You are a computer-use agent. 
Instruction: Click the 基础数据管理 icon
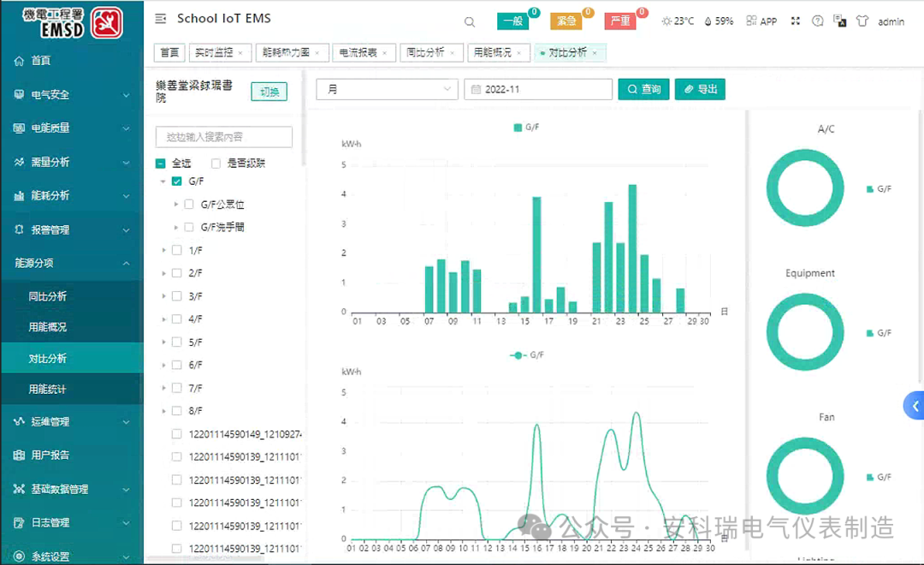click(19, 489)
